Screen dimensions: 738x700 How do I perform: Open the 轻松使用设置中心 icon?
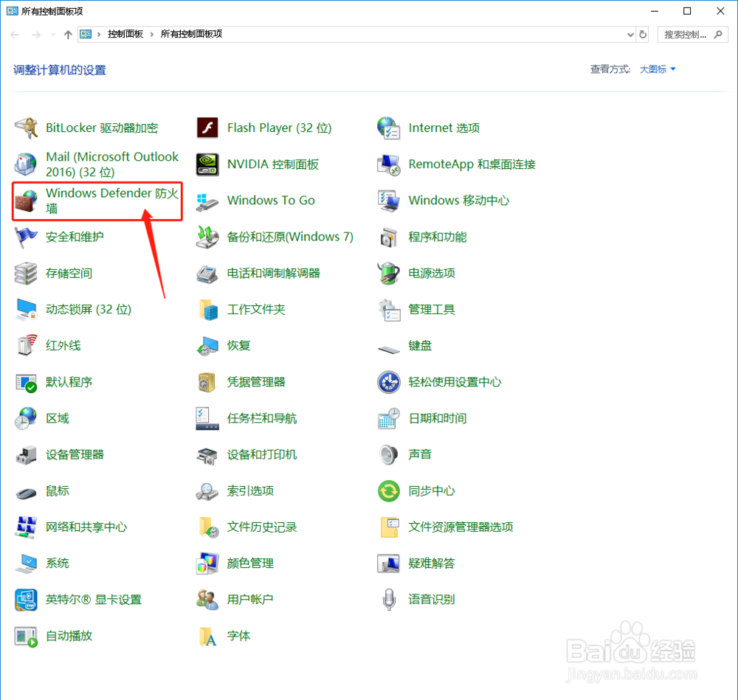tap(388, 382)
